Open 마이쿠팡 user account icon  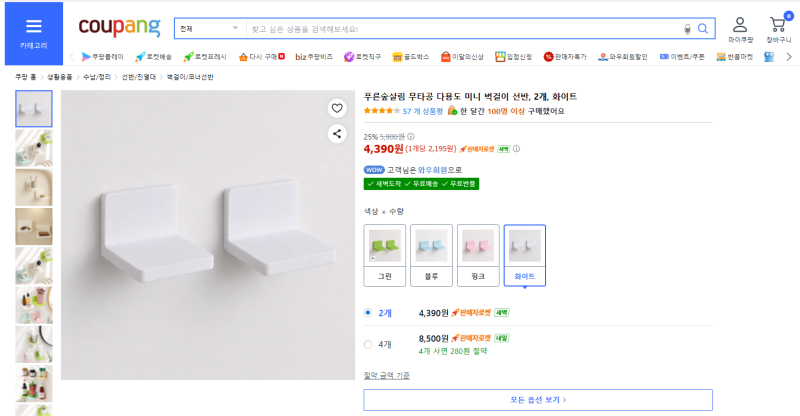click(740, 30)
